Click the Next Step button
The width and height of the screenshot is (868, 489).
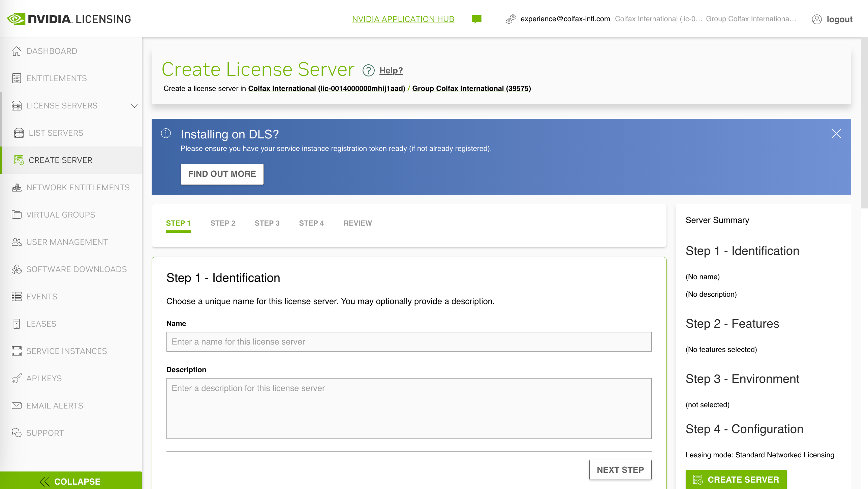[620, 469]
